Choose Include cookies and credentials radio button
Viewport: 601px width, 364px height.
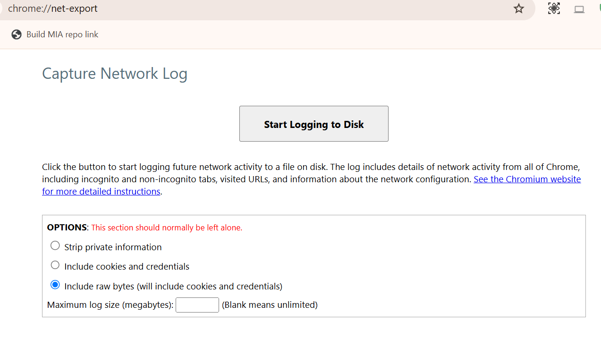click(x=55, y=265)
